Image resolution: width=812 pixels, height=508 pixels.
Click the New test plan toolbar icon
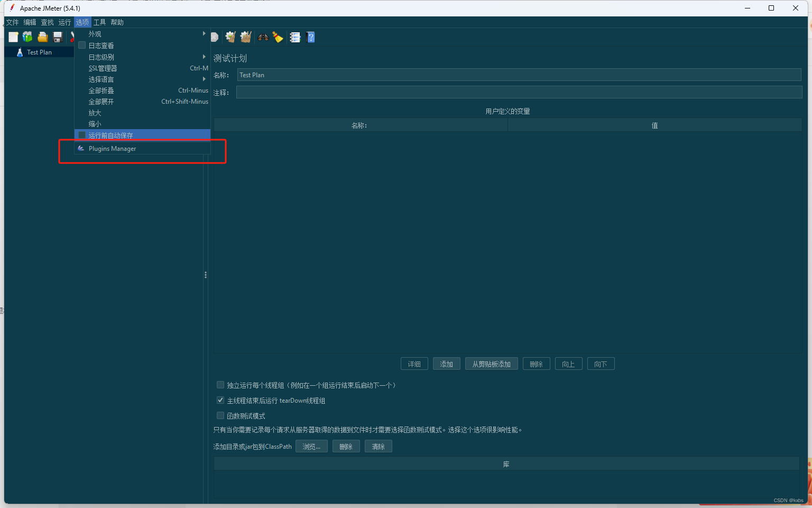[x=13, y=37]
